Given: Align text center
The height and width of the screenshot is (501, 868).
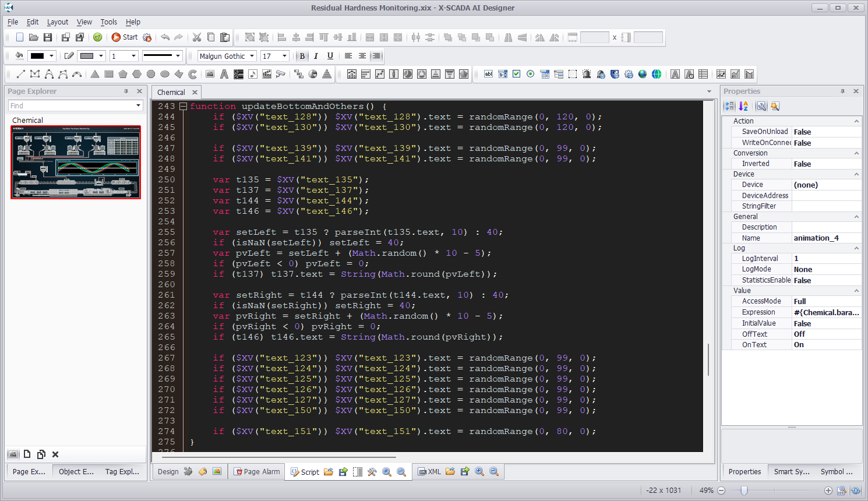Looking at the screenshot, I should (x=362, y=56).
